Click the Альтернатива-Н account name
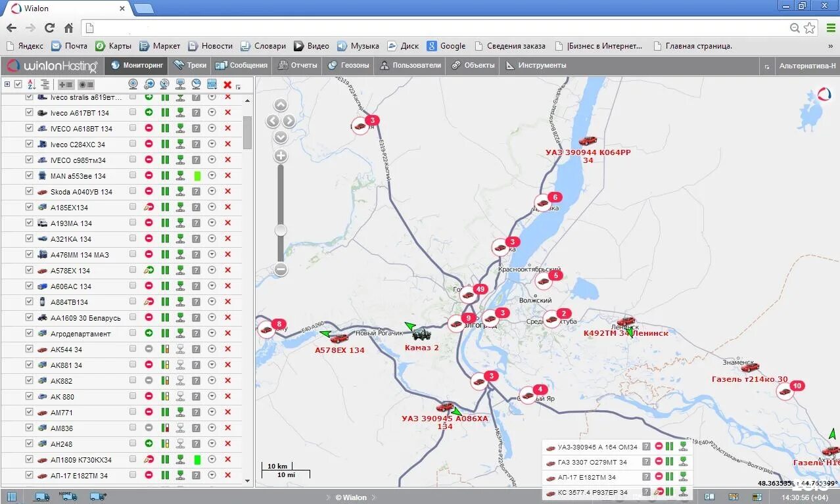Screen dimensions: 840x504 pyautogui.click(x=808, y=66)
